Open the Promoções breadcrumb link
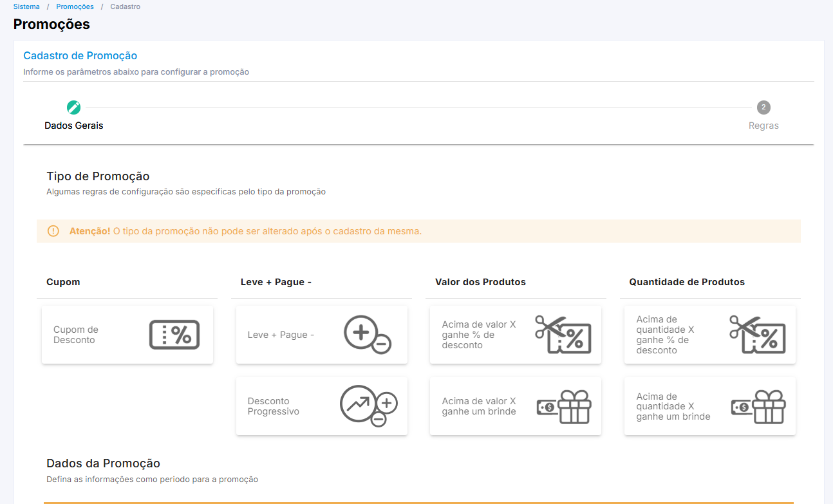The height and width of the screenshot is (504, 833). [75, 6]
